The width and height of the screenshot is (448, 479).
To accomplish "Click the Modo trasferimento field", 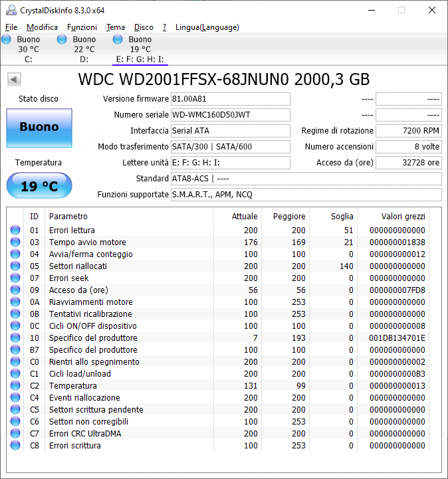I will point(231,147).
